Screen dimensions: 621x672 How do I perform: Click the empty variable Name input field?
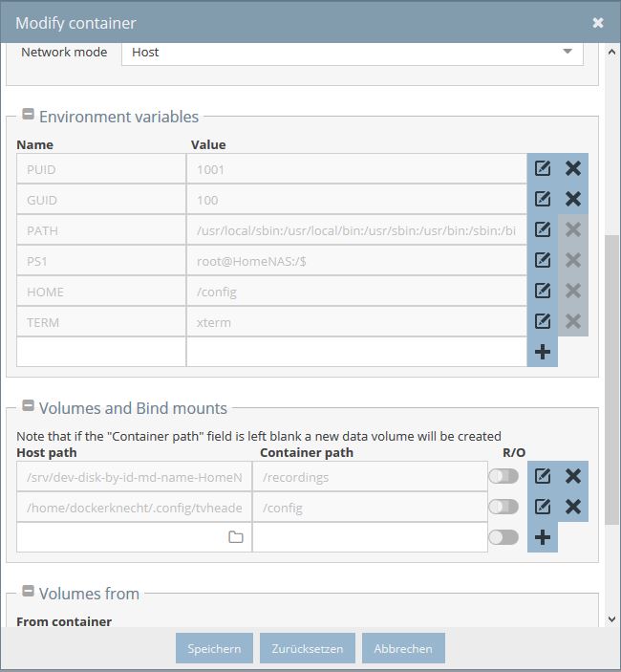(x=101, y=352)
